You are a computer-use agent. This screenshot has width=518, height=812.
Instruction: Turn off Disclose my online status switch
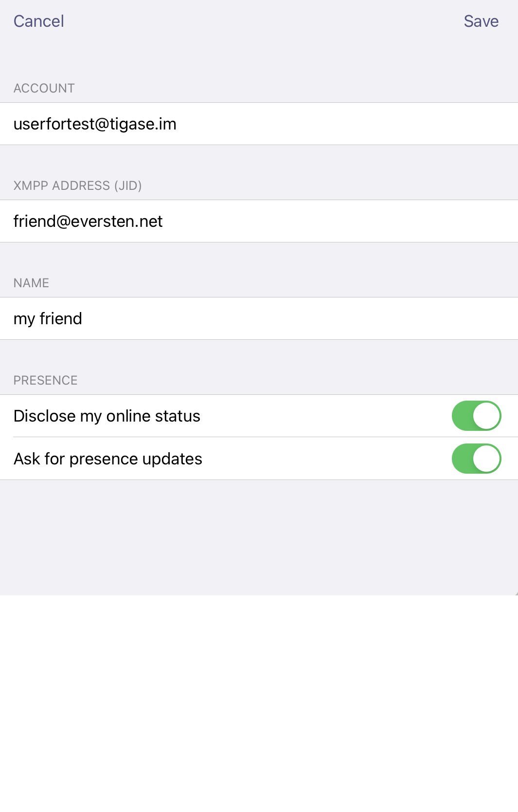point(477,416)
